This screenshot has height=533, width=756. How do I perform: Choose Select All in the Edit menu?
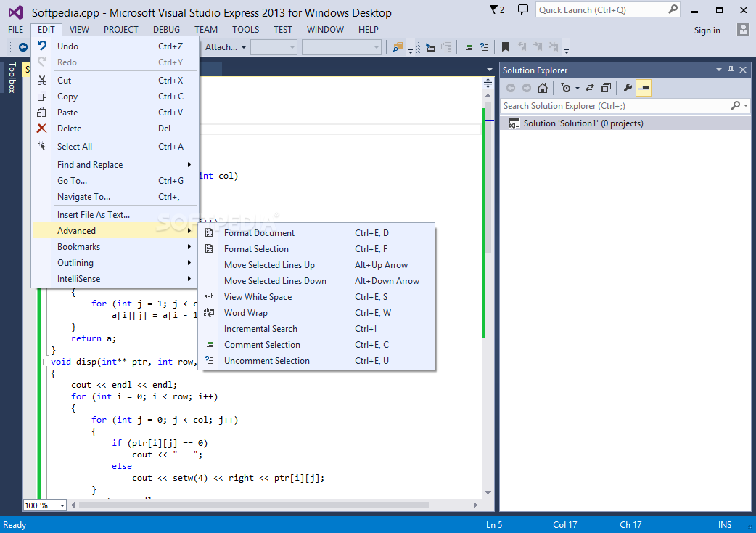point(115,147)
